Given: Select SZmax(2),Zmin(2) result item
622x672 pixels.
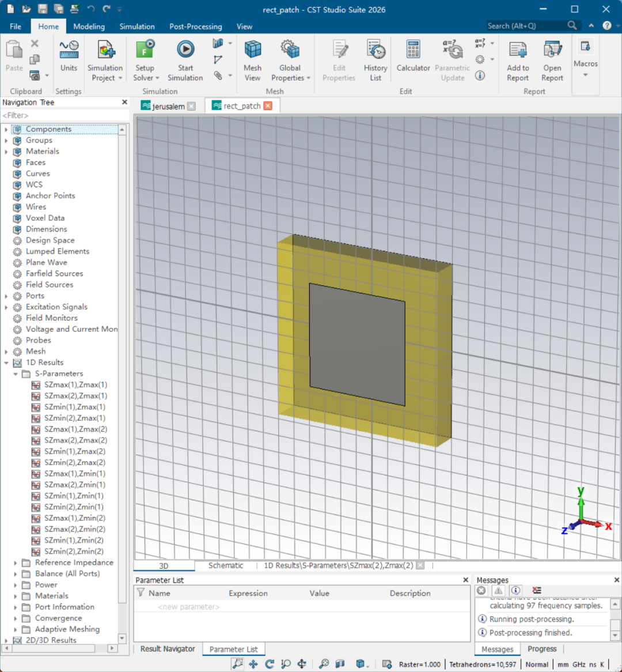Looking at the screenshot, I should coord(74,529).
